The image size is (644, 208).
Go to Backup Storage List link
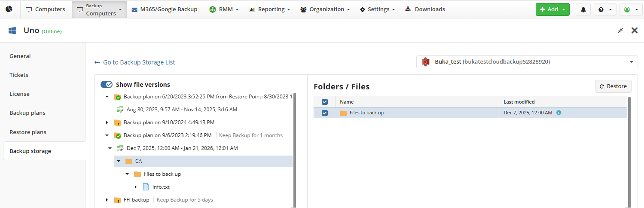135,62
